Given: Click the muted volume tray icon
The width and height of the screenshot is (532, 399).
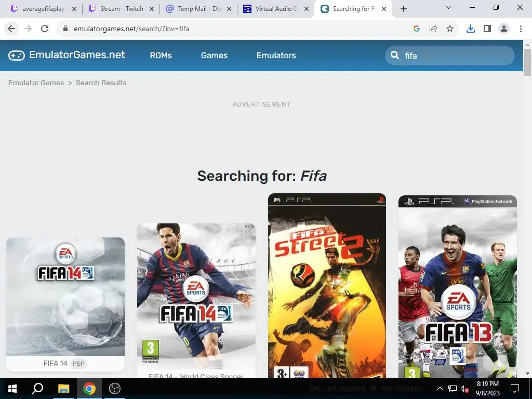Looking at the screenshot, I should point(464,389).
